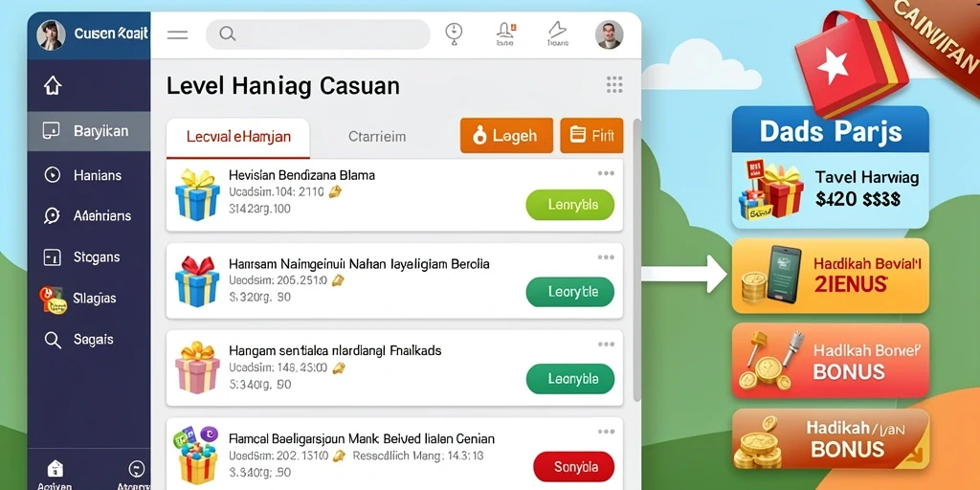The height and width of the screenshot is (490, 980).
Task: Click the bottom sidebar refresh-circle icon
Action: coord(136,469)
